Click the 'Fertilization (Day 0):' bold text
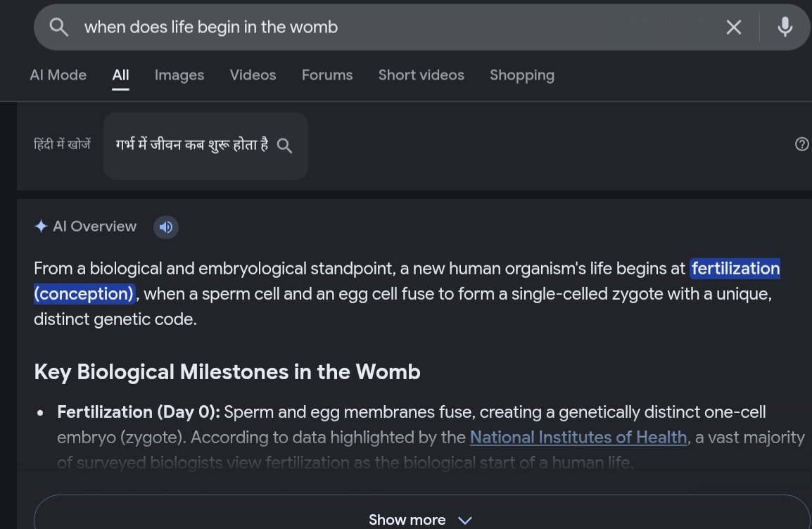812x529 pixels. (139, 412)
